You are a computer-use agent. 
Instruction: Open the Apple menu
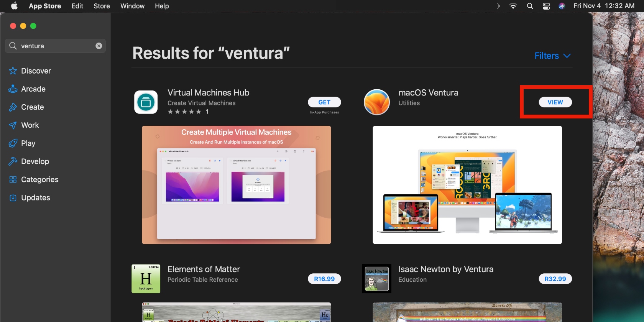14,6
